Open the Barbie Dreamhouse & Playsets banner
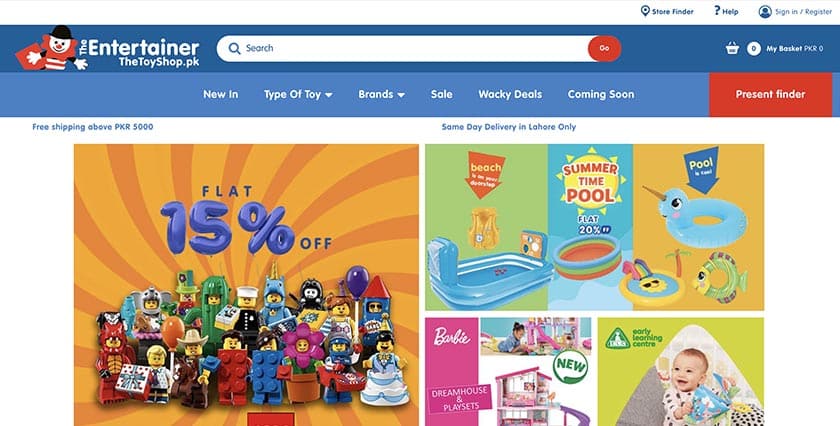The height and width of the screenshot is (426, 840). tap(508, 371)
